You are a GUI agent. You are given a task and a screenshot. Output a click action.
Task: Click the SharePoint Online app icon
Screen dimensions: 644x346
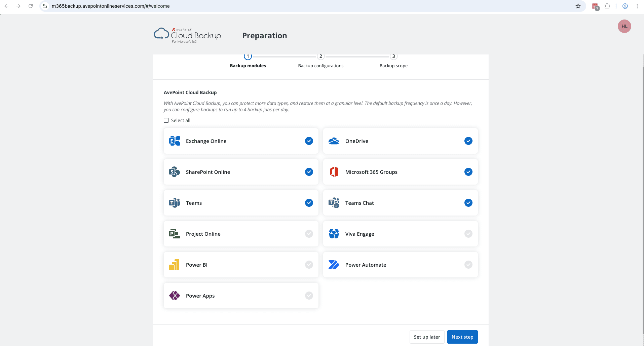(x=175, y=172)
